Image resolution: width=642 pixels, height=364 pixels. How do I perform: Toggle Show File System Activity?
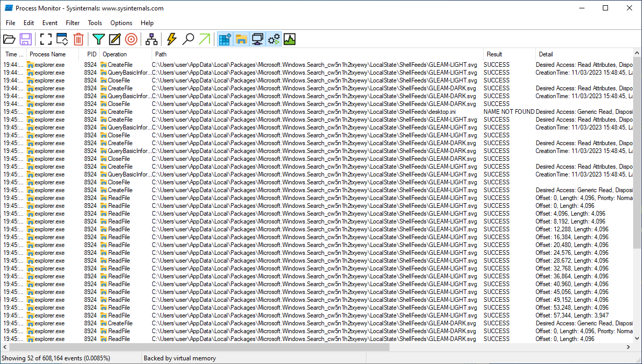[241, 39]
